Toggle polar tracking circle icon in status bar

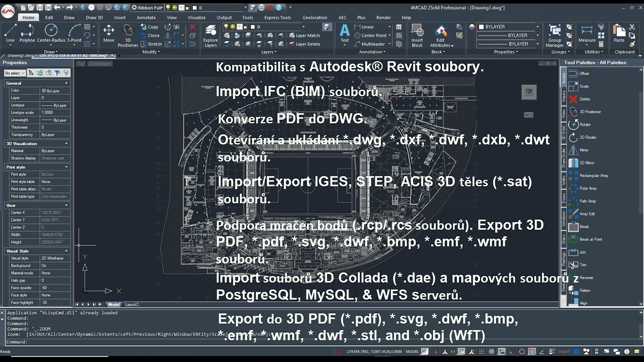coord(522,352)
